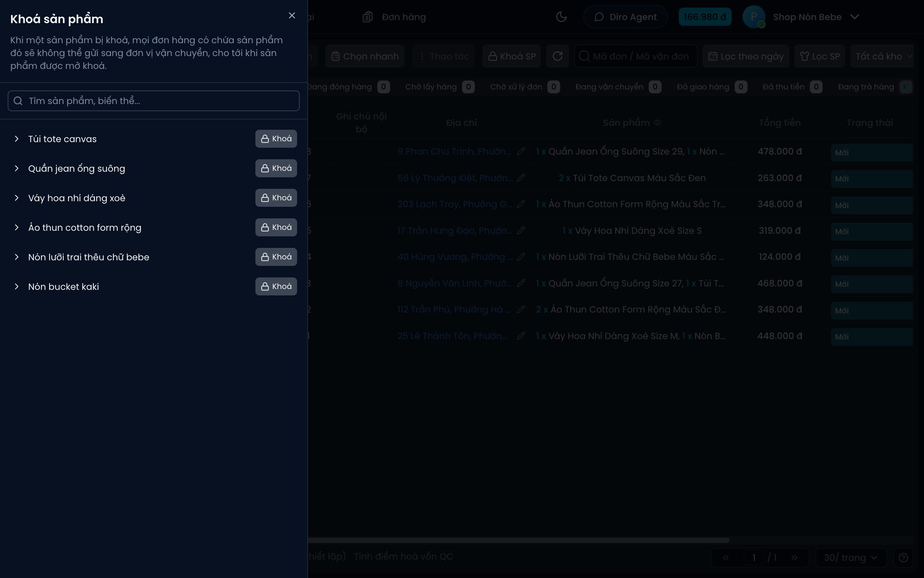This screenshot has width=924, height=578.
Task: Open the Diro Agent chat
Action: coord(625,17)
